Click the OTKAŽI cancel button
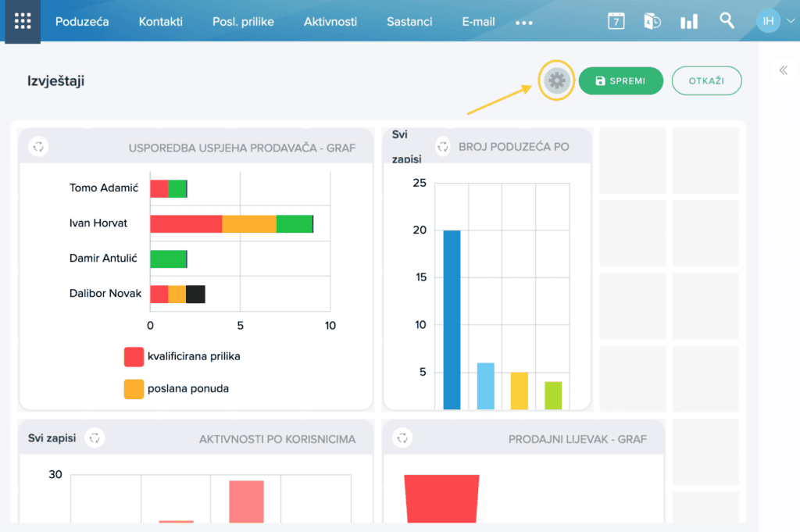This screenshot has width=800, height=532. tap(706, 80)
